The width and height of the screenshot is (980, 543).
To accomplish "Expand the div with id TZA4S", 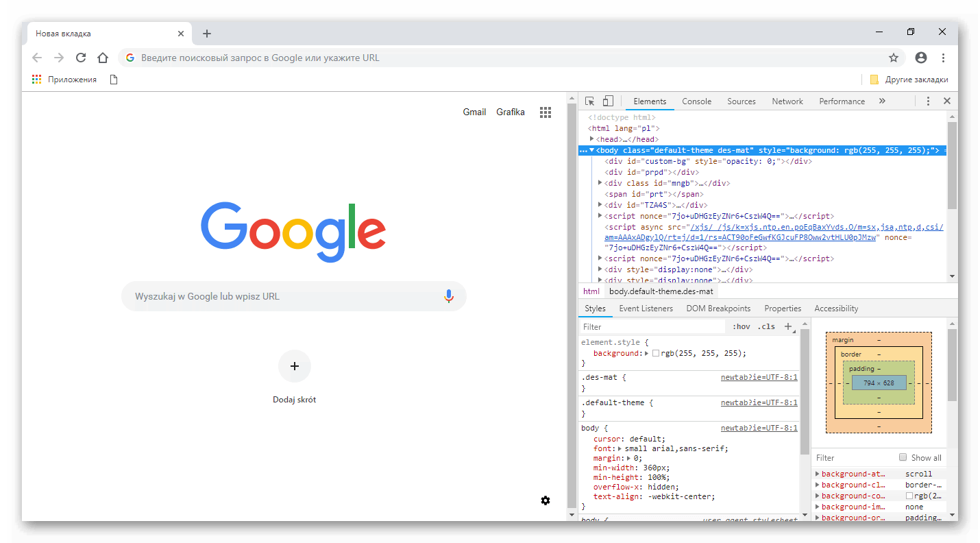I will pos(600,205).
